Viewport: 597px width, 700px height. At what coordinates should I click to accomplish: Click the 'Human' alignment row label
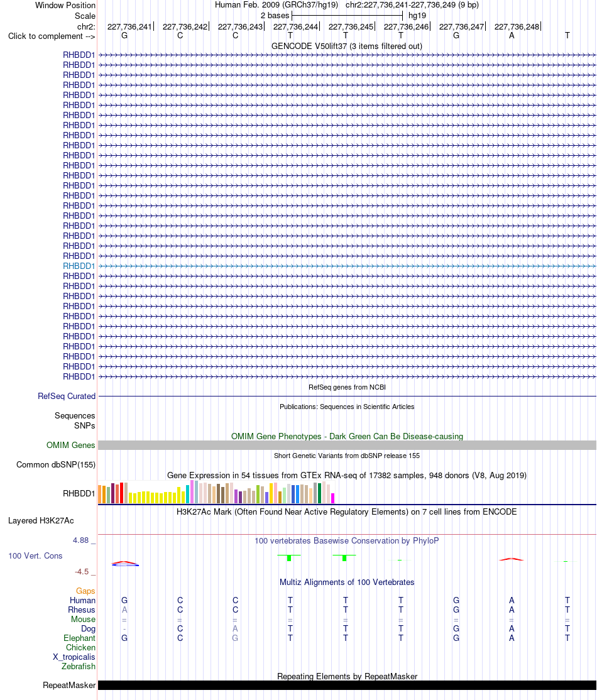[x=82, y=601]
